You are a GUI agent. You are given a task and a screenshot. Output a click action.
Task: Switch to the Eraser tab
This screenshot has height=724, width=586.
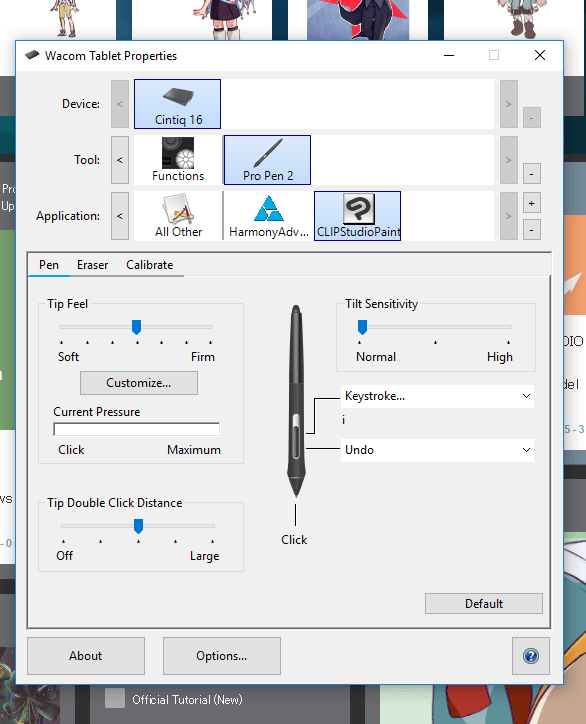coord(92,265)
